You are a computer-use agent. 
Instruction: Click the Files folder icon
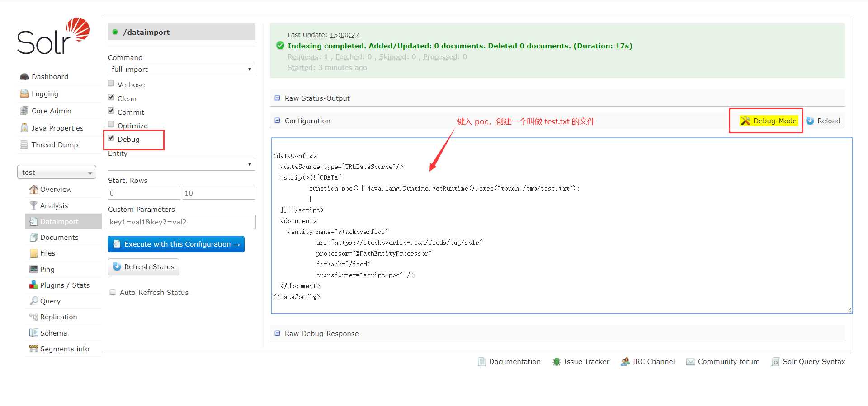tap(34, 253)
